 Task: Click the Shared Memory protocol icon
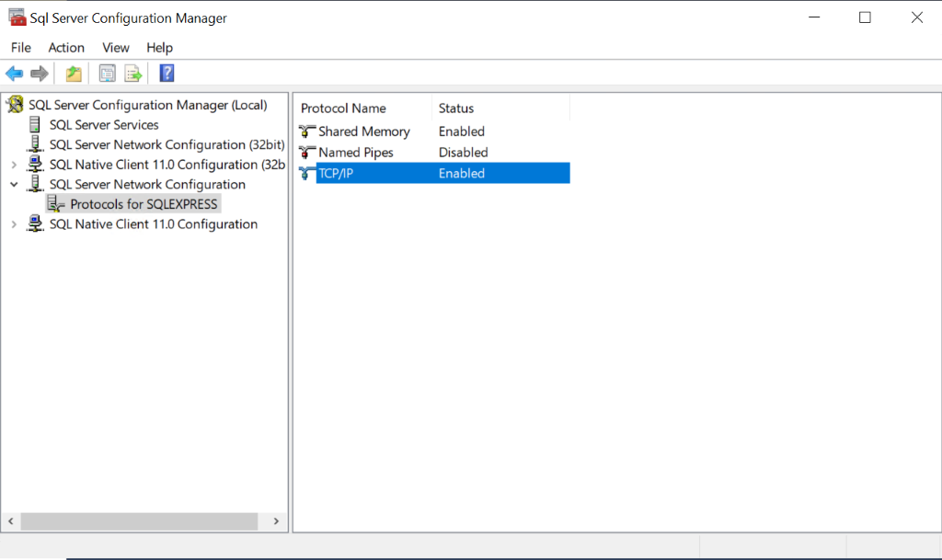(307, 131)
